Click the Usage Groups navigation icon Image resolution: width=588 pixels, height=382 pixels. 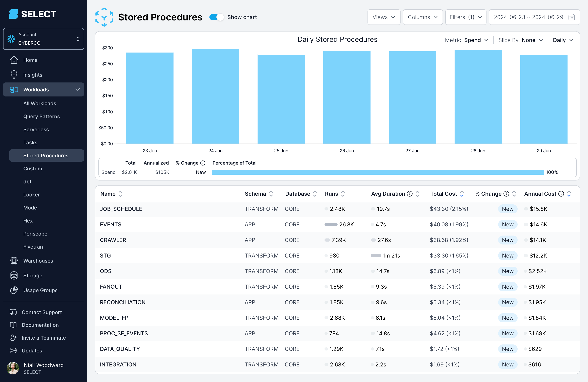[14, 290]
